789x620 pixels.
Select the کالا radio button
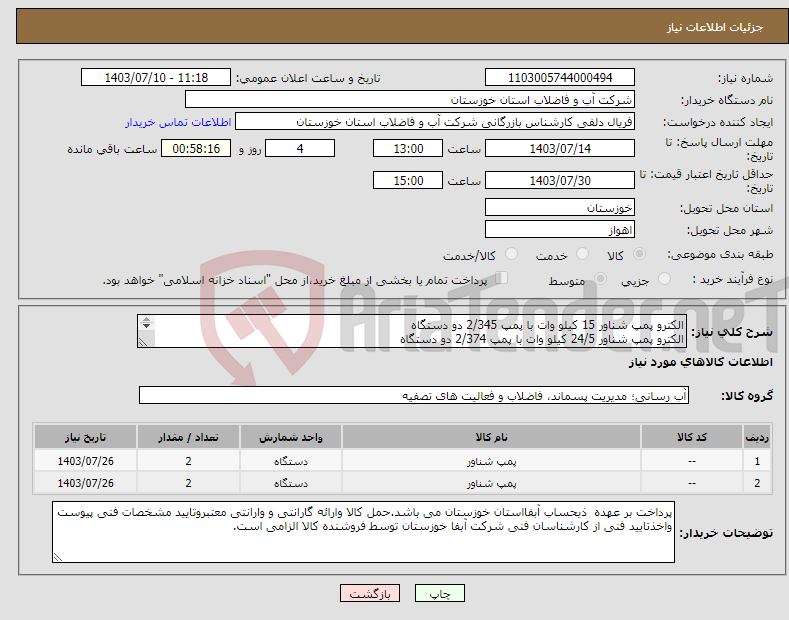(639, 254)
